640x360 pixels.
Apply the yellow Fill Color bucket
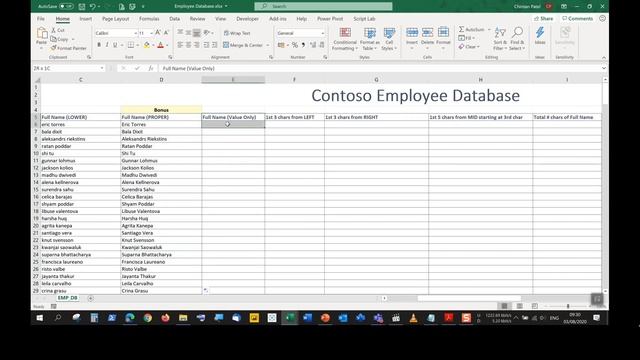[x=147, y=45]
